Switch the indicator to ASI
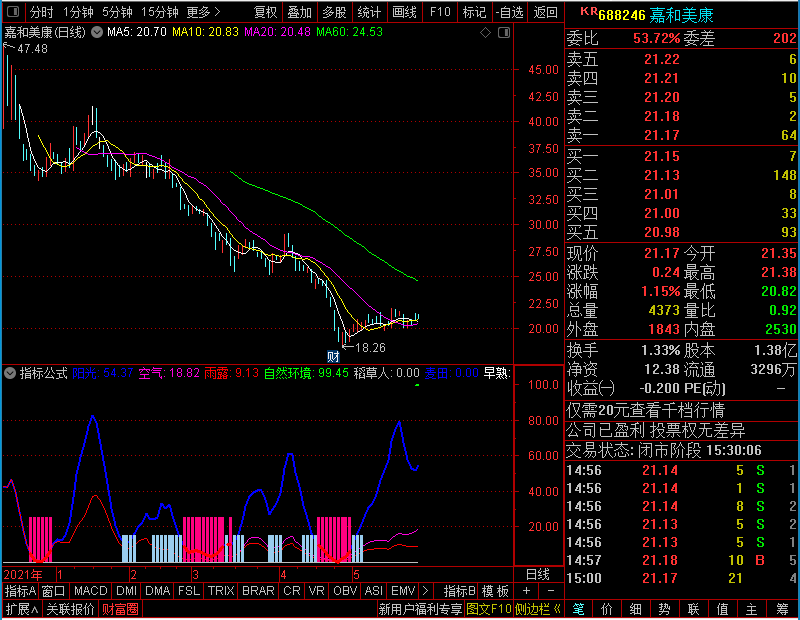Image resolution: width=800 pixels, height=620 pixels. pos(373,591)
